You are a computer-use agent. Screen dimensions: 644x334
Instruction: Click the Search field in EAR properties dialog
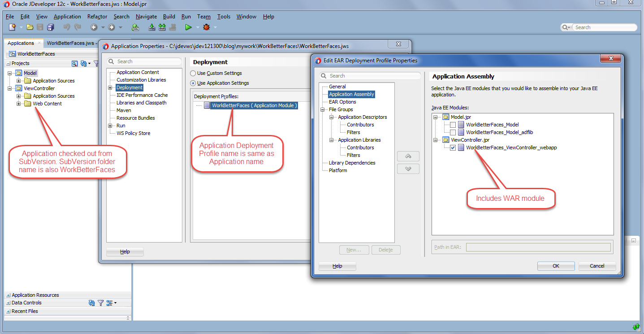pos(370,76)
